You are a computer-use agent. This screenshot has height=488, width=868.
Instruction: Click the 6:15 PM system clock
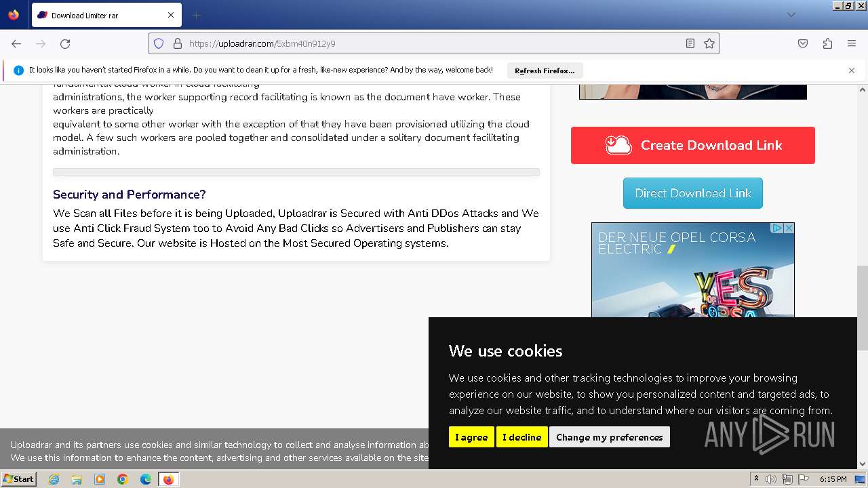click(x=833, y=479)
